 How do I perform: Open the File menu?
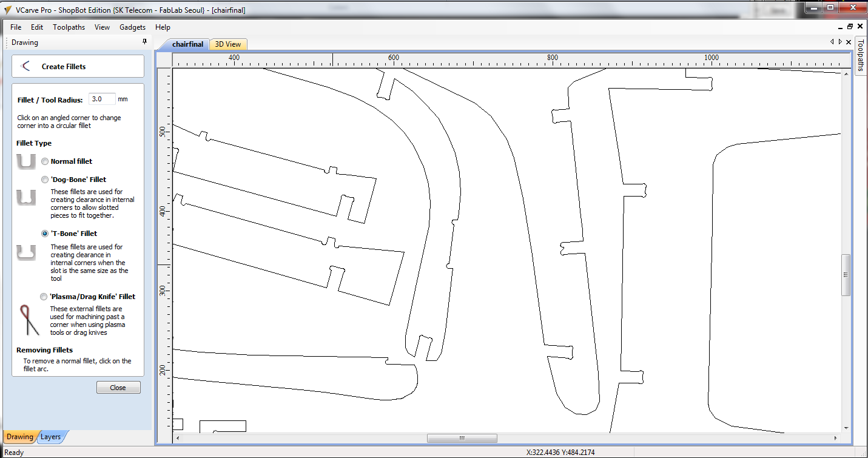16,27
